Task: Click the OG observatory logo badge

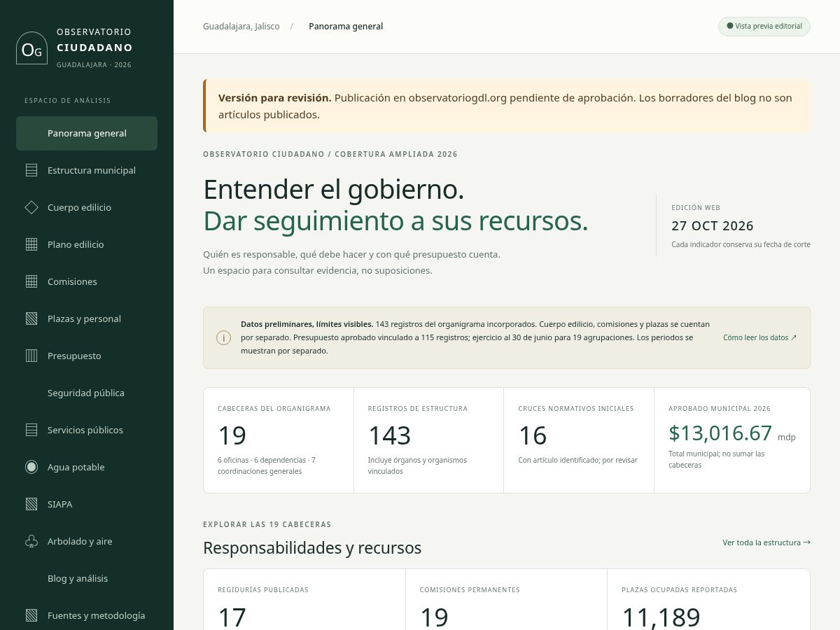Action: point(31,48)
